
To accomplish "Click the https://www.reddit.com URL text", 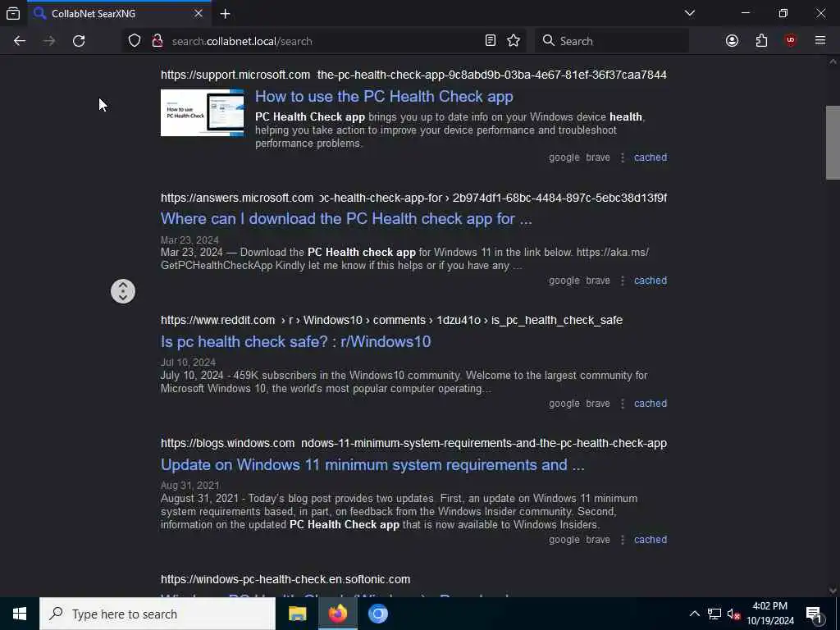I will [217, 321].
